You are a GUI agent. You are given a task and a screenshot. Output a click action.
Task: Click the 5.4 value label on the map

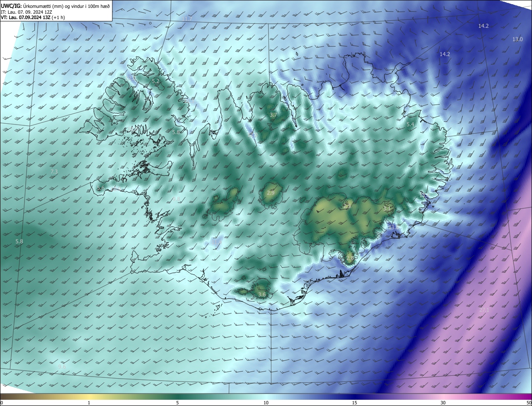pyautogui.click(x=411, y=125)
